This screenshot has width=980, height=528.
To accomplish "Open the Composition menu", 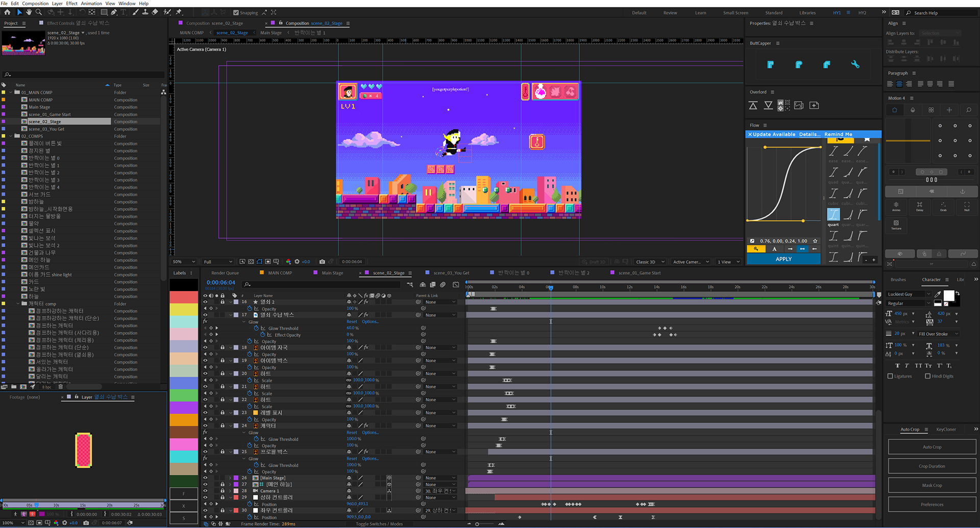I will pos(35,4).
